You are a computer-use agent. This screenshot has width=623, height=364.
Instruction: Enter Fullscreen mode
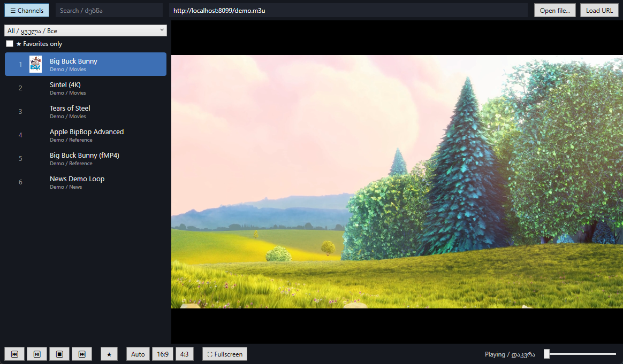coord(225,354)
